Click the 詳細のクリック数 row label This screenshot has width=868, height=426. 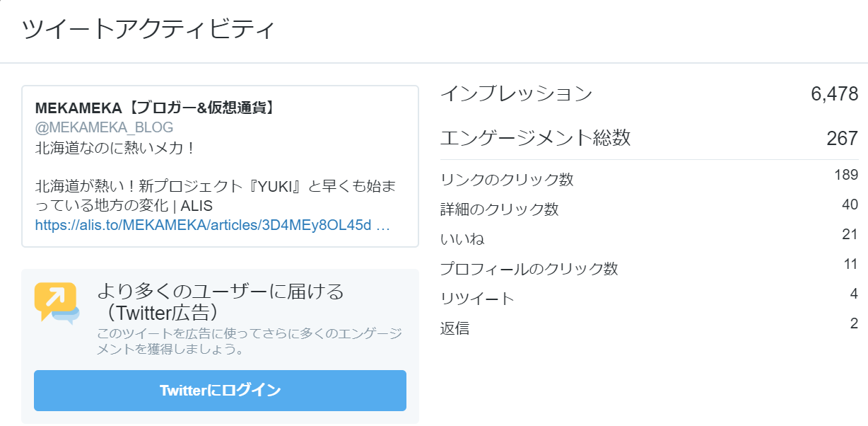coord(499,209)
